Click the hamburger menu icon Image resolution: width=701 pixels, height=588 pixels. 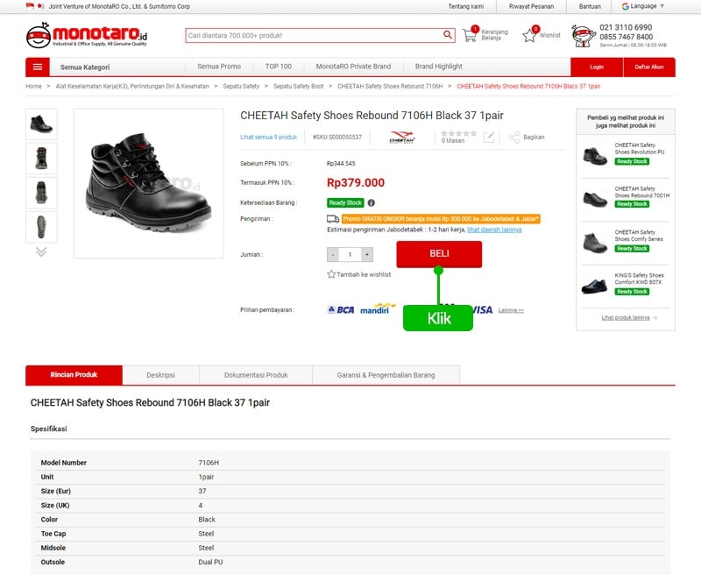[x=37, y=67]
